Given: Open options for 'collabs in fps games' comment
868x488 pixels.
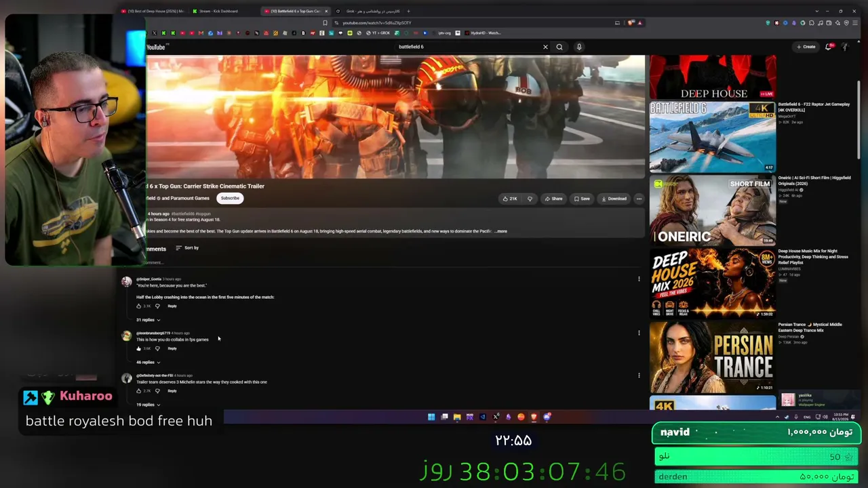Looking at the screenshot, I should click(x=639, y=333).
